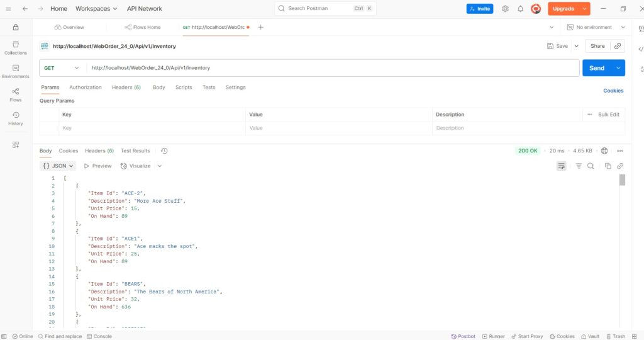Screen dimensions: 644x340
Task: Open Bulk Edit for query params
Action: 609,115
